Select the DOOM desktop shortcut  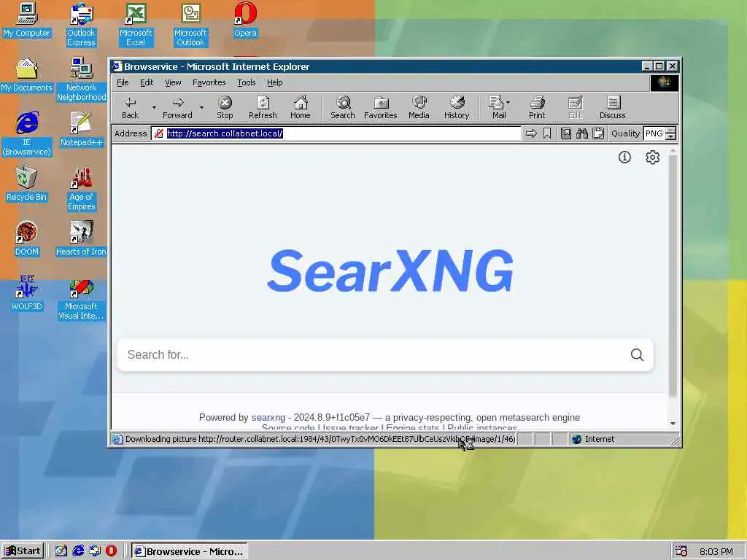point(26,239)
